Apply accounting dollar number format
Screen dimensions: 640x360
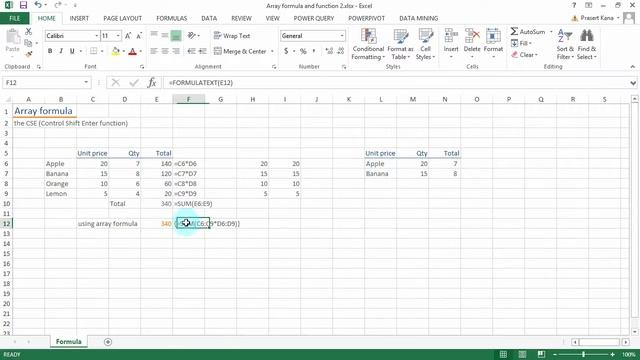pyautogui.click(x=286, y=51)
